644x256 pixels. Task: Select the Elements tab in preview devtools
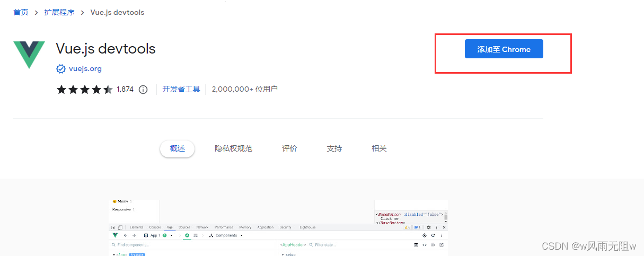tap(136, 227)
